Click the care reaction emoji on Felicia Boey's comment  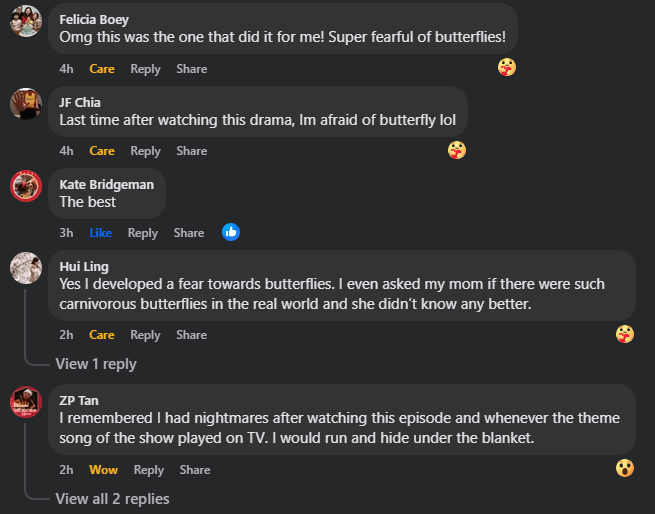click(507, 68)
